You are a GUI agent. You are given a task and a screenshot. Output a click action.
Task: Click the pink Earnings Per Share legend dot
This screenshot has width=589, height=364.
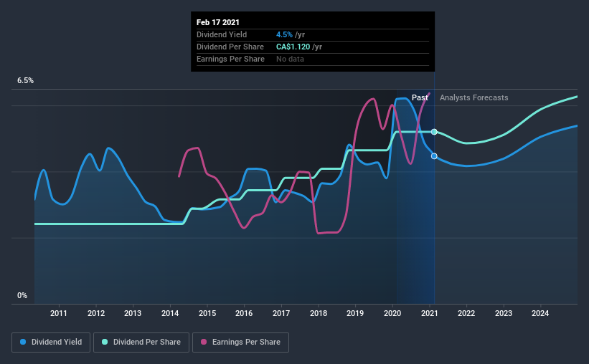tap(204, 342)
